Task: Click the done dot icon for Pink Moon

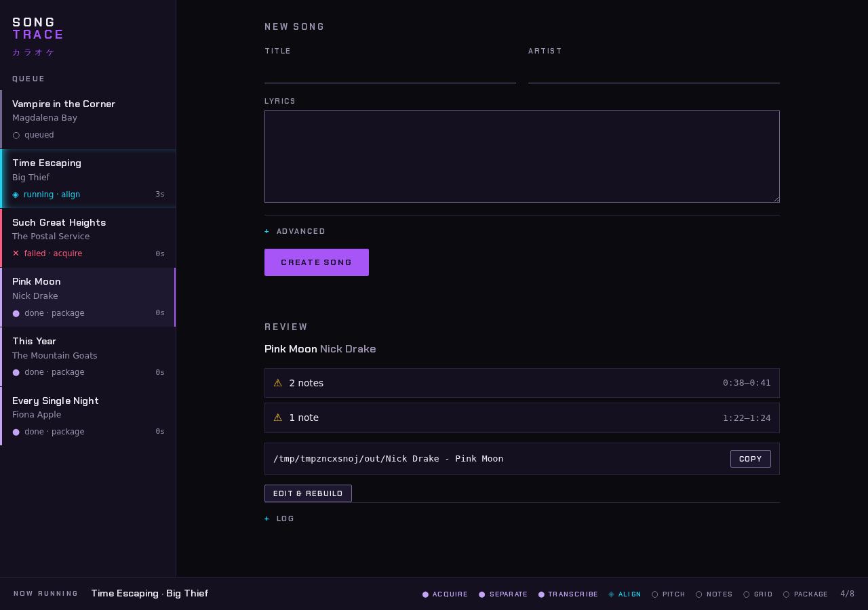Action: pyautogui.click(x=16, y=313)
